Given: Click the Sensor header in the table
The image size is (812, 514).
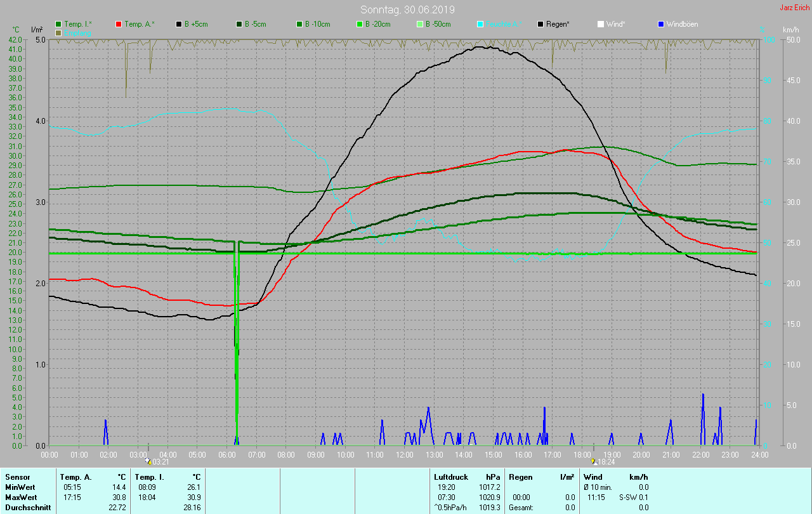Looking at the screenshot, I should coord(17,477).
